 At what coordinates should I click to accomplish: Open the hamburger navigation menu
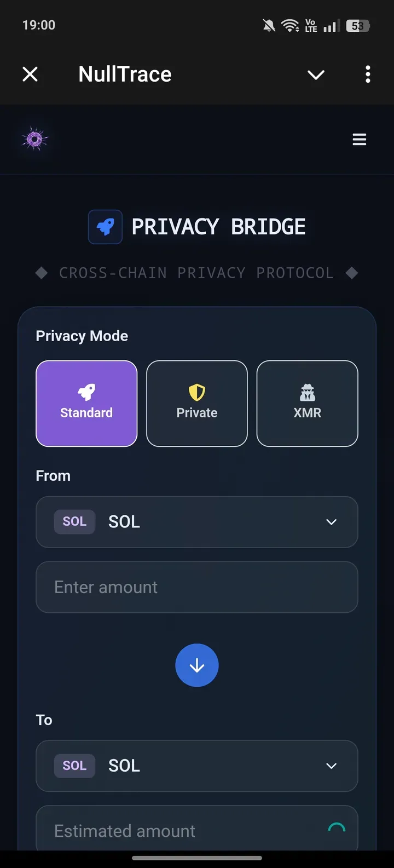(x=360, y=139)
